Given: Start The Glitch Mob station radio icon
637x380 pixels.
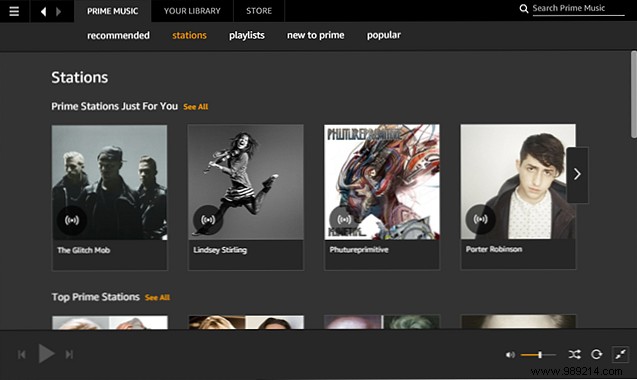Looking at the screenshot, I should (x=72, y=220).
